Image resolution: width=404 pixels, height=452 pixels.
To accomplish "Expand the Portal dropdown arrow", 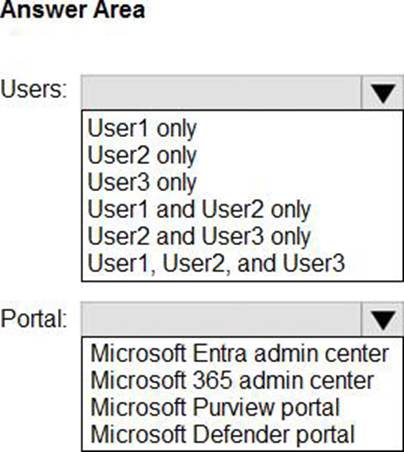I will coord(382,319).
